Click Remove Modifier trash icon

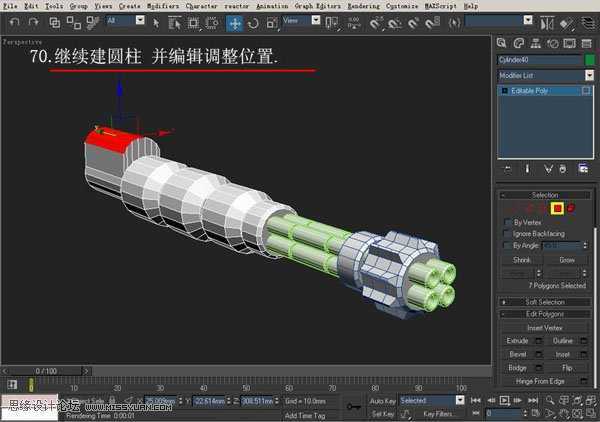(x=563, y=169)
